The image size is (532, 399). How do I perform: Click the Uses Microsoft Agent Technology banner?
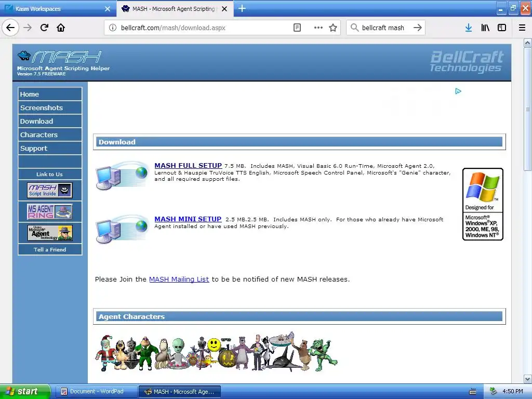(49, 233)
